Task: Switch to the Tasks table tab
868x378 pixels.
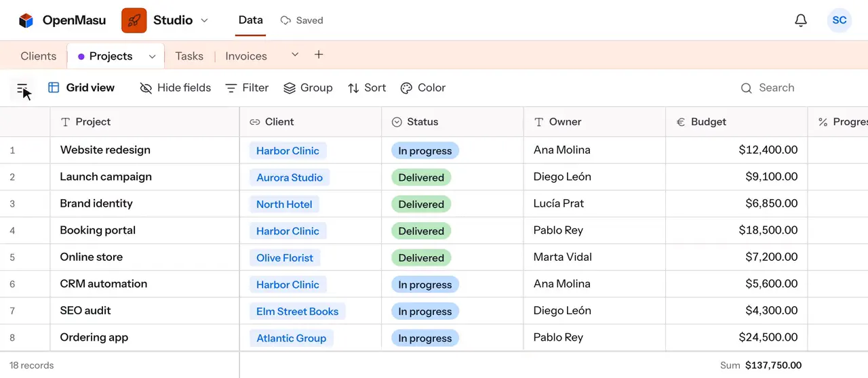Action: tap(189, 56)
